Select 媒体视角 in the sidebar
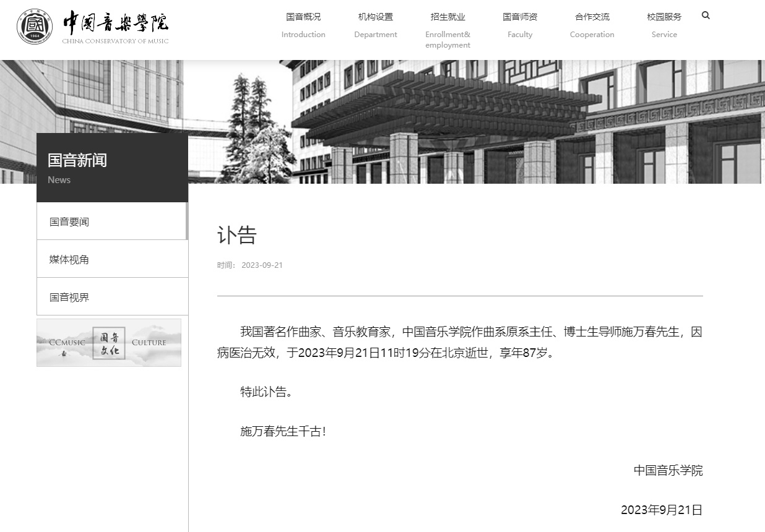 (x=69, y=259)
